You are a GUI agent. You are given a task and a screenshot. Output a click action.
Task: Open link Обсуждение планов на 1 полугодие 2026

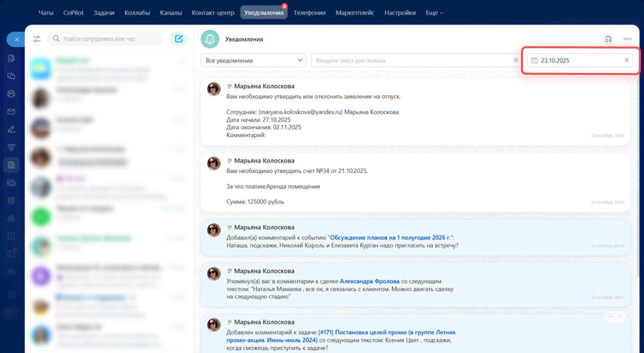[x=391, y=238]
